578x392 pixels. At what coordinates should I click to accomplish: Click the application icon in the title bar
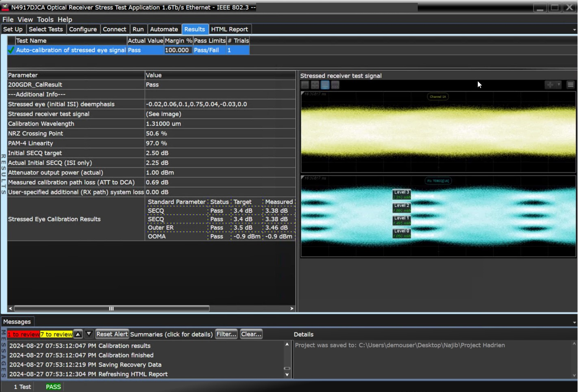point(5,7)
